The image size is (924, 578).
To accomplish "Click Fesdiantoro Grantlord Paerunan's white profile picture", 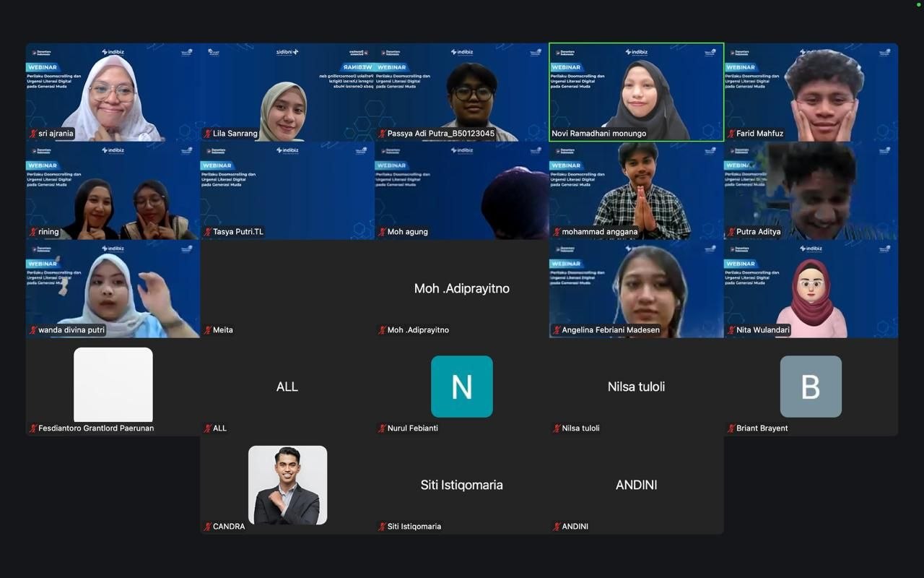I will tap(113, 384).
